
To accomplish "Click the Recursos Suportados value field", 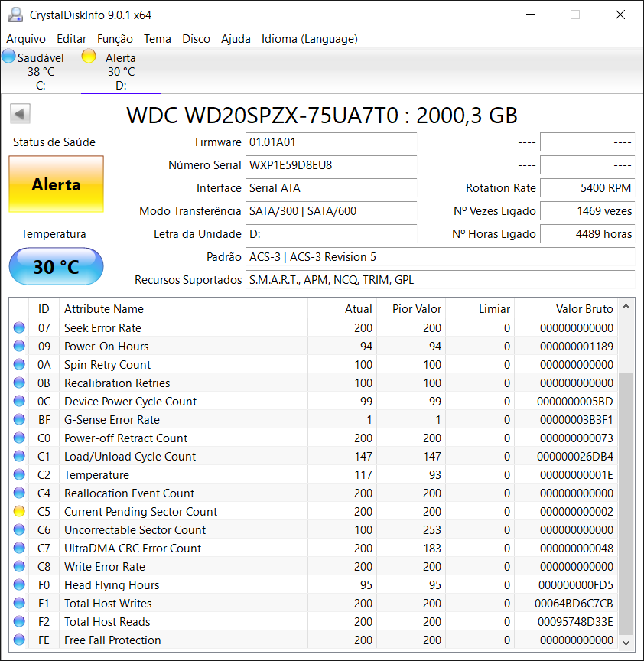I will click(x=441, y=280).
